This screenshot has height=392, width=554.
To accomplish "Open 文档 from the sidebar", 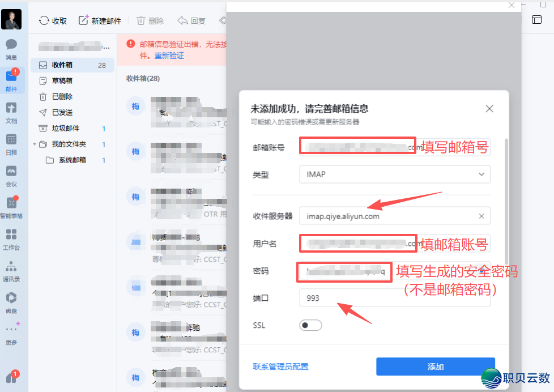I will [12, 110].
